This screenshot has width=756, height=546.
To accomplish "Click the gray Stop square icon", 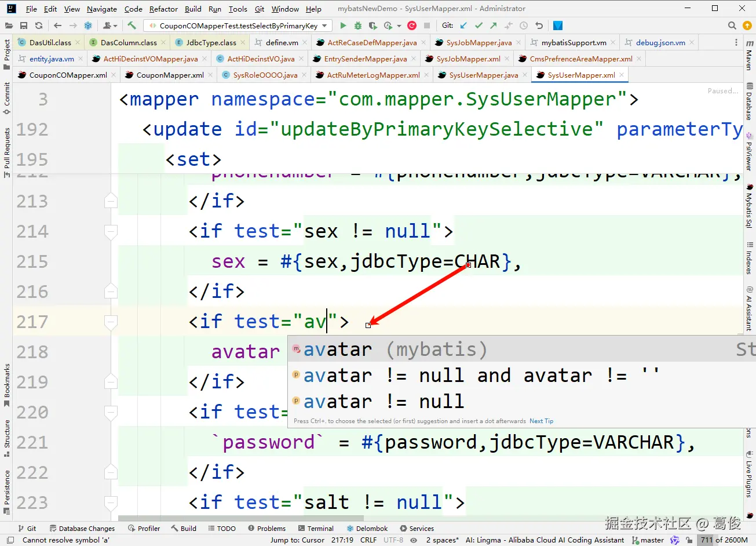I will click(x=427, y=26).
